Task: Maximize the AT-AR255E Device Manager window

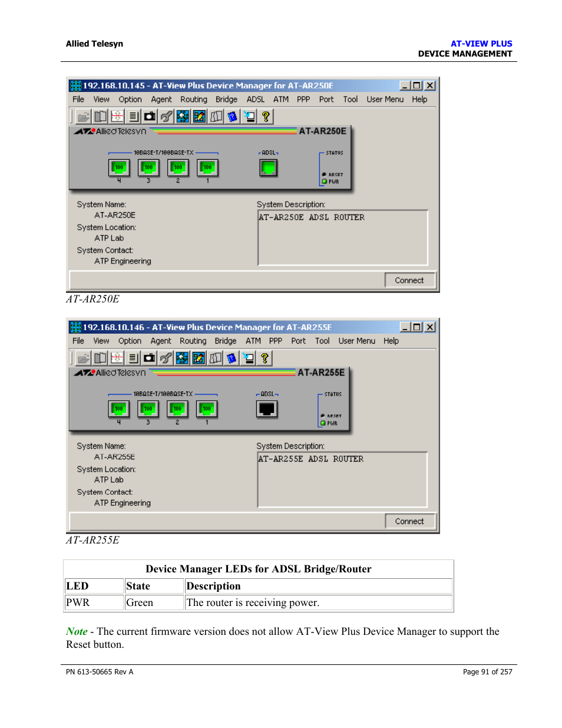Action: [x=417, y=327]
